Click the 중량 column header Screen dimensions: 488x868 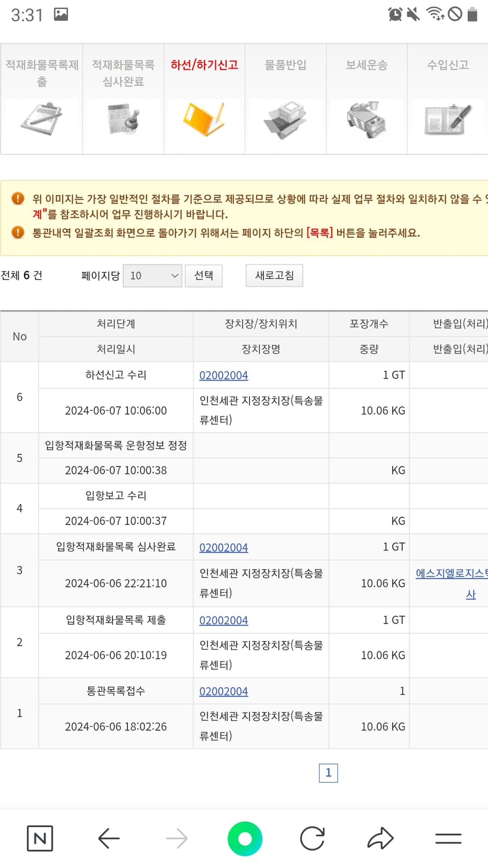369,349
